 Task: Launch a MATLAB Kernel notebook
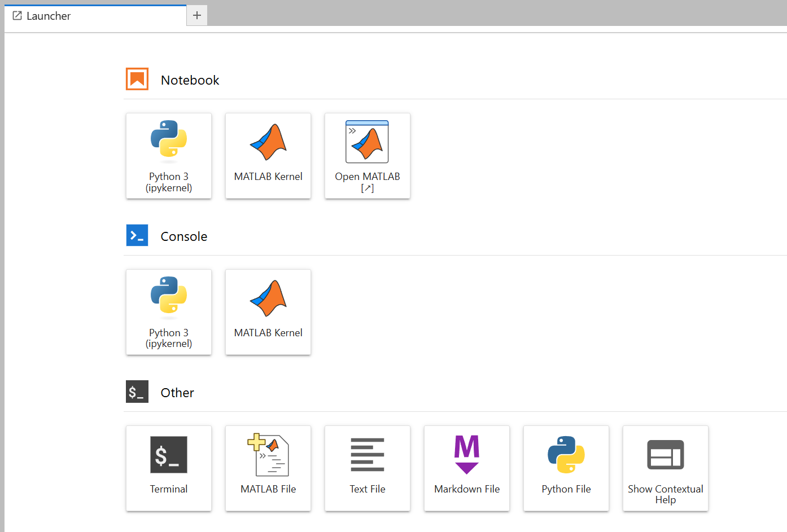click(268, 156)
